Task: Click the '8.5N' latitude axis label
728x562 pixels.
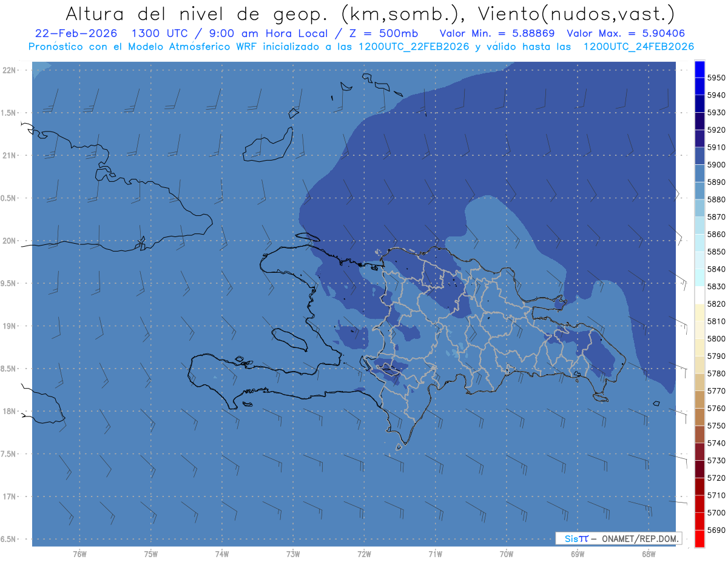Action: point(9,369)
